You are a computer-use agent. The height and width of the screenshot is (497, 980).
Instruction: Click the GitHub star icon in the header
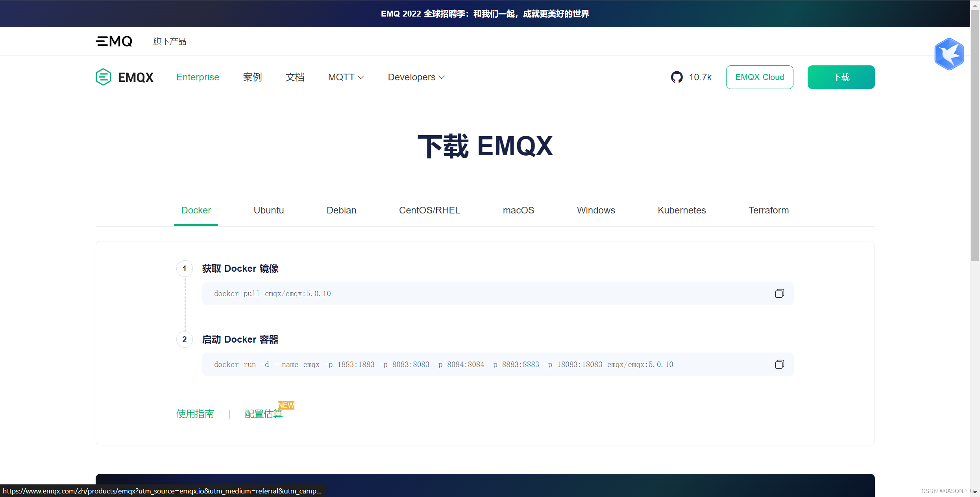(677, 77)
